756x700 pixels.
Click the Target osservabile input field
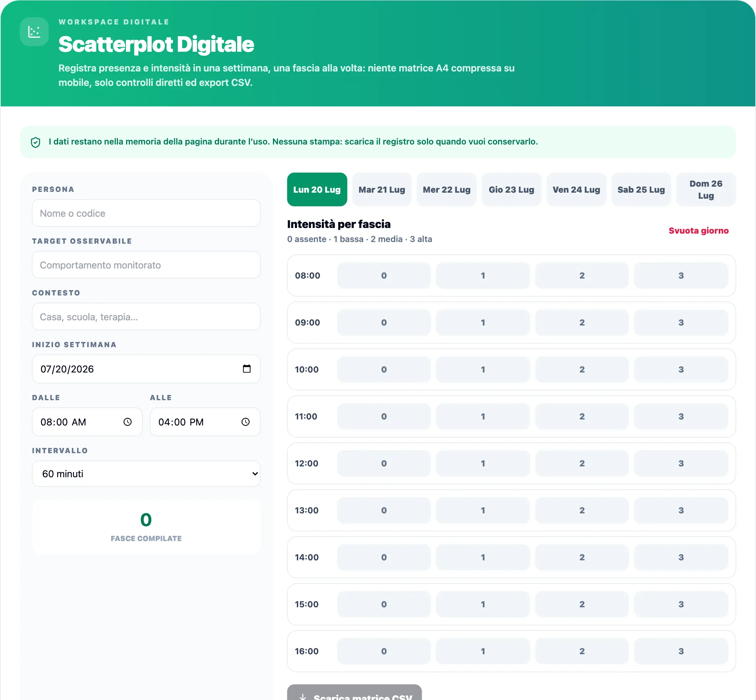coord(146,265)
